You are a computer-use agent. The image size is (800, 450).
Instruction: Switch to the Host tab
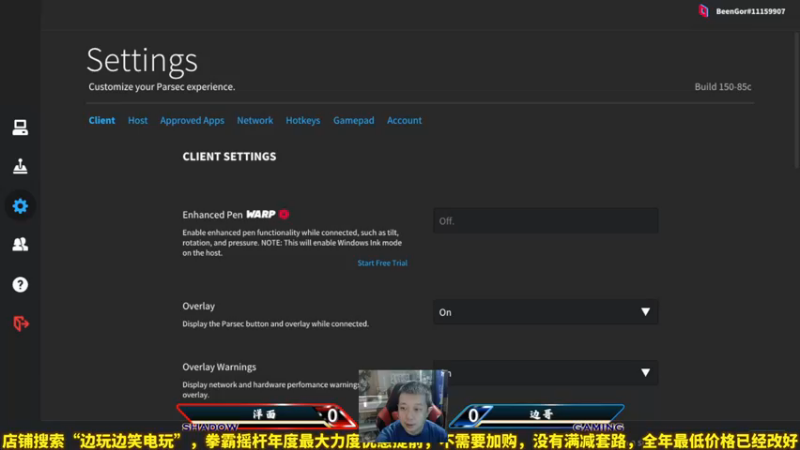138,120
